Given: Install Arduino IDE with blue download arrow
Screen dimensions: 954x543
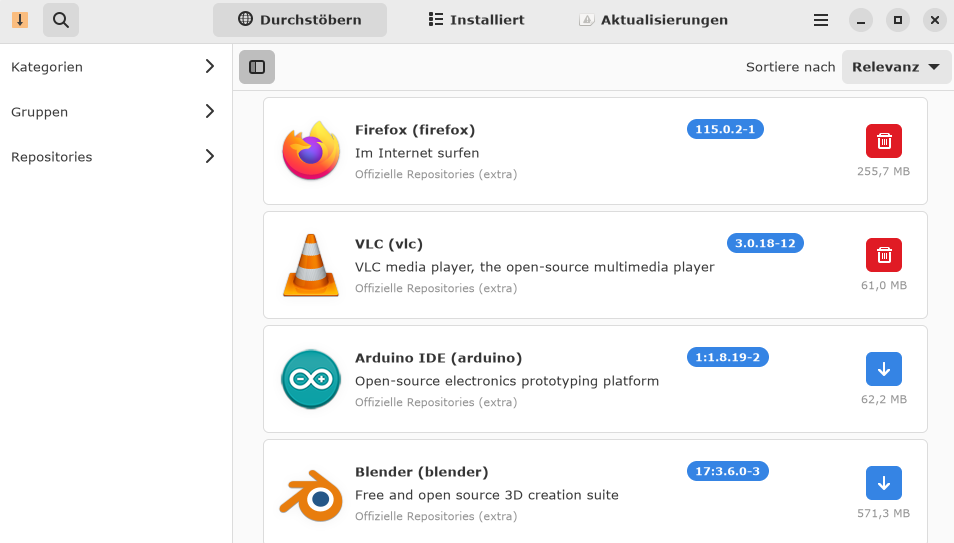Looking at the screenshot, I should (x=883, y=369).
